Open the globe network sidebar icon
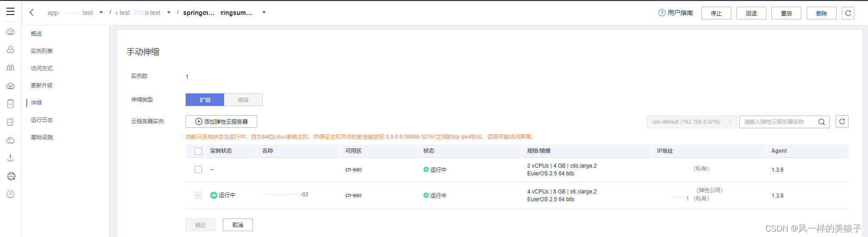This screenshot has height=237, width=868. (x=11, y=176)
